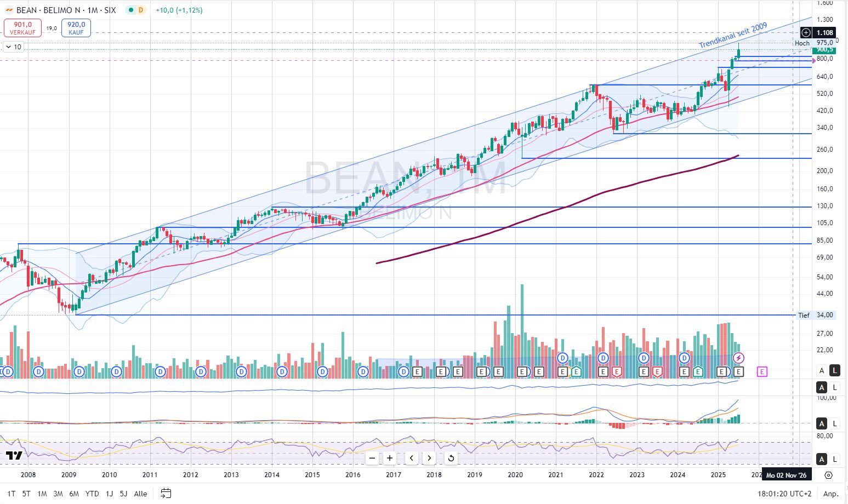The image size is (848, 504).
Task: Toggle auto scale A in MACD pane
Action: (x=821, y=423)
